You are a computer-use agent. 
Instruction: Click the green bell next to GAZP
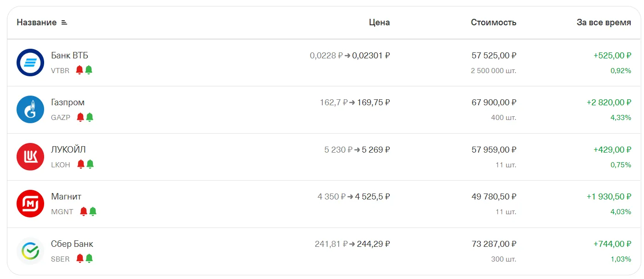point(90,117)
